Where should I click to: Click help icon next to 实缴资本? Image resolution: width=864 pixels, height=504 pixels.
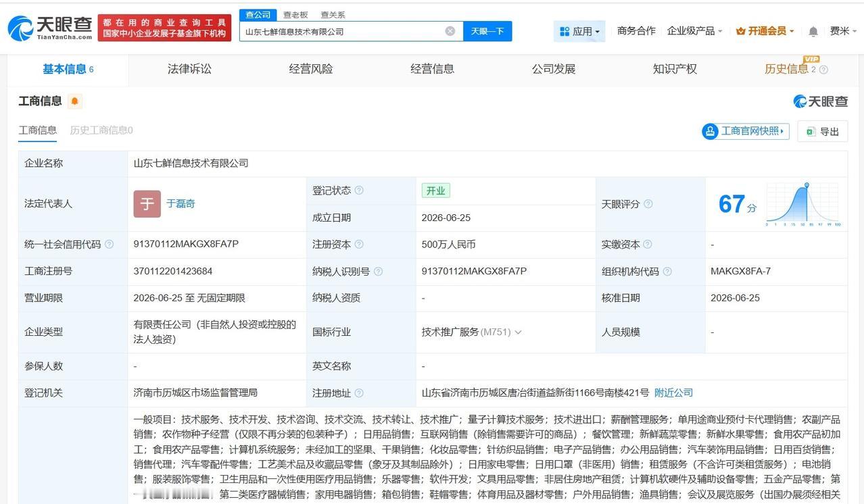[x=647, y=245]
